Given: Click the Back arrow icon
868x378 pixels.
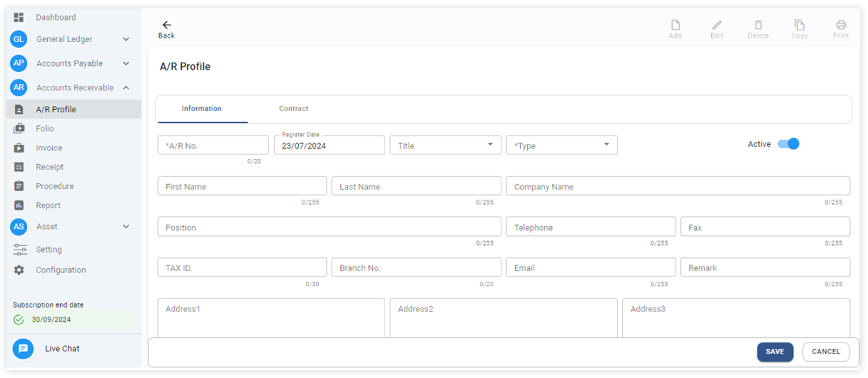Looking at the screenshot, I should pyautogui.click(x=167, y=25).
